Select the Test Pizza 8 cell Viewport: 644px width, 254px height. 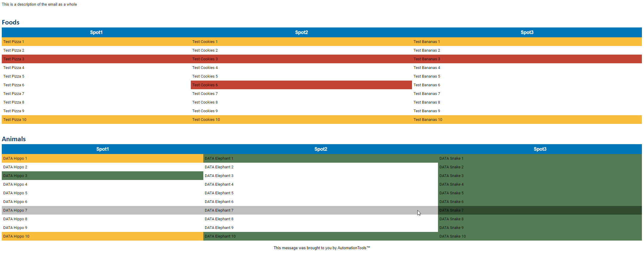coord(96,102)
